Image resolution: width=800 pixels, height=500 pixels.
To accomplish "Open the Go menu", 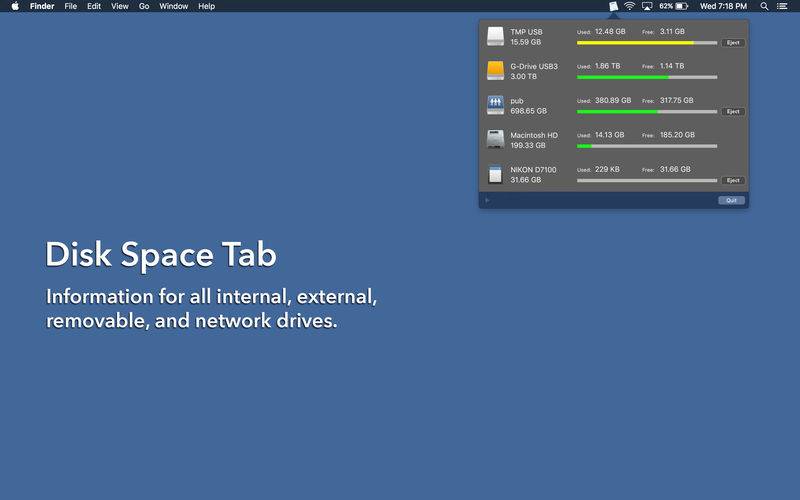I will tap(144, 6).
